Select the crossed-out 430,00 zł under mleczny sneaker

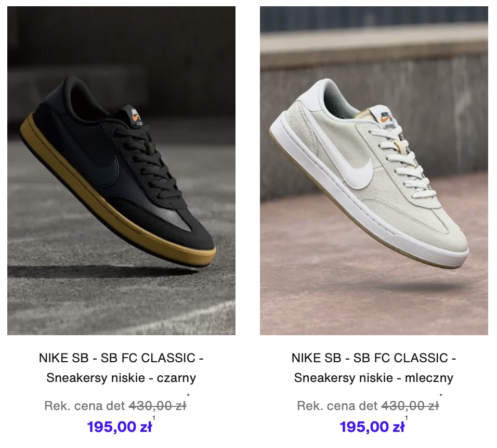(410, 405)
